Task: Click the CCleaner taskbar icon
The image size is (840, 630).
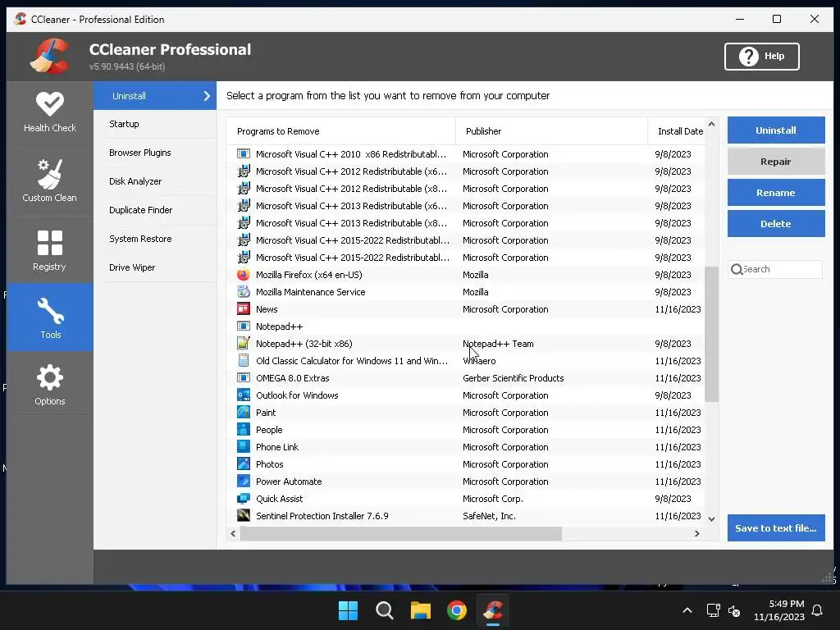Action: point(493,610)
